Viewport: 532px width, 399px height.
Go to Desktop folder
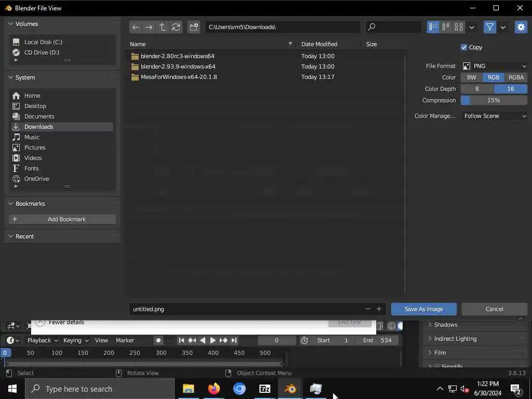[x=62, y=106]
